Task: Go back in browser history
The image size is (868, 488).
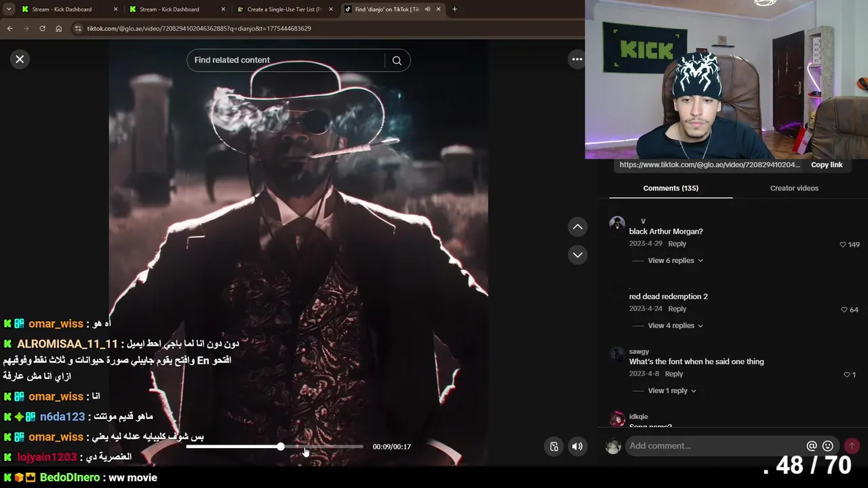Action: 9,28
